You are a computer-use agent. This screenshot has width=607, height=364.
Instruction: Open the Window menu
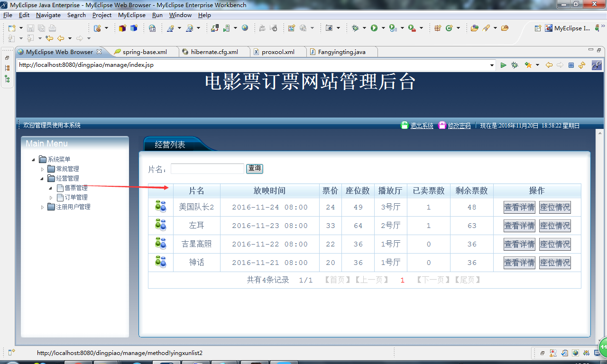pos(180,15)
